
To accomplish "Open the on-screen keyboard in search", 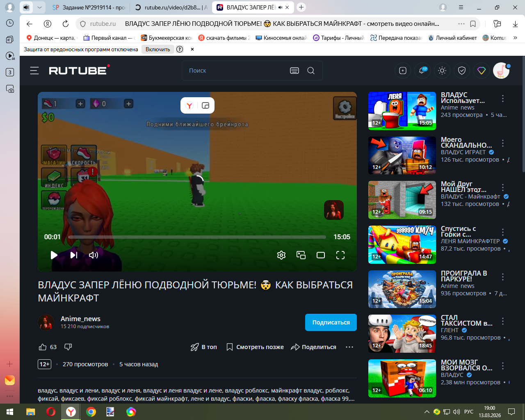I will [x=294, y=71].
